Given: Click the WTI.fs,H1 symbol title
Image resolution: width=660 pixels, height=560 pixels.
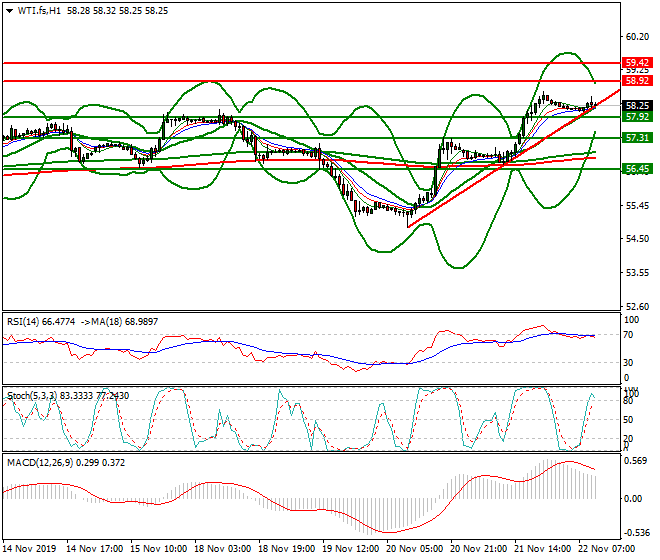Looking at the screenshot, I should tap(38, 9).
